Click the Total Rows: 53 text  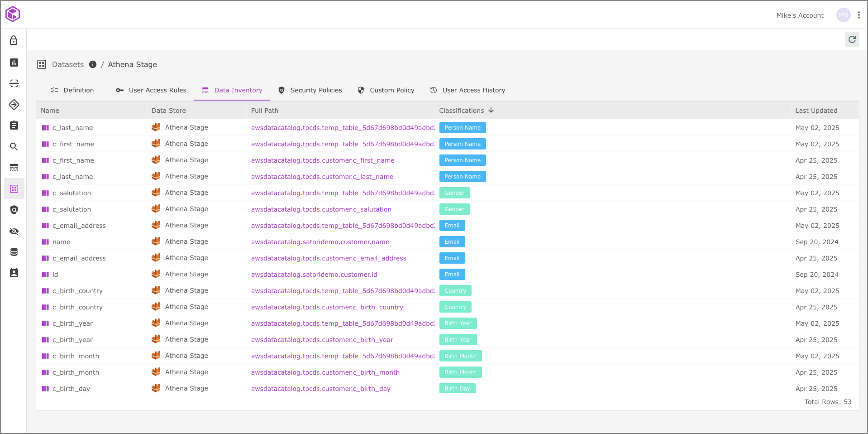(x=828, y=402)
